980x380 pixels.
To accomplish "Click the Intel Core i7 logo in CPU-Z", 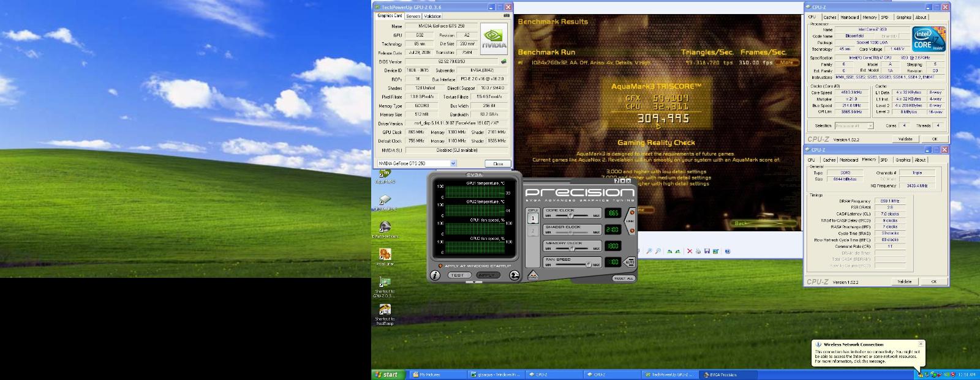I will [x=928, y=38].
